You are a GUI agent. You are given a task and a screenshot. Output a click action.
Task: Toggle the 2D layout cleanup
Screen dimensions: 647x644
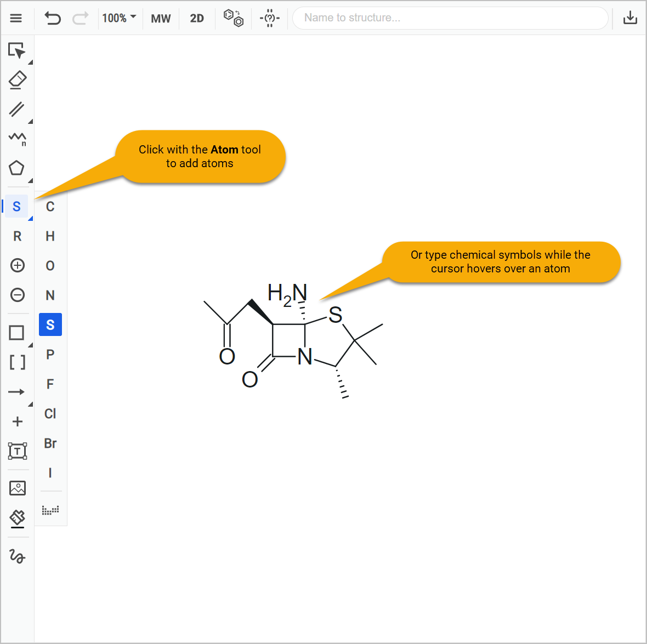point(196,18)
